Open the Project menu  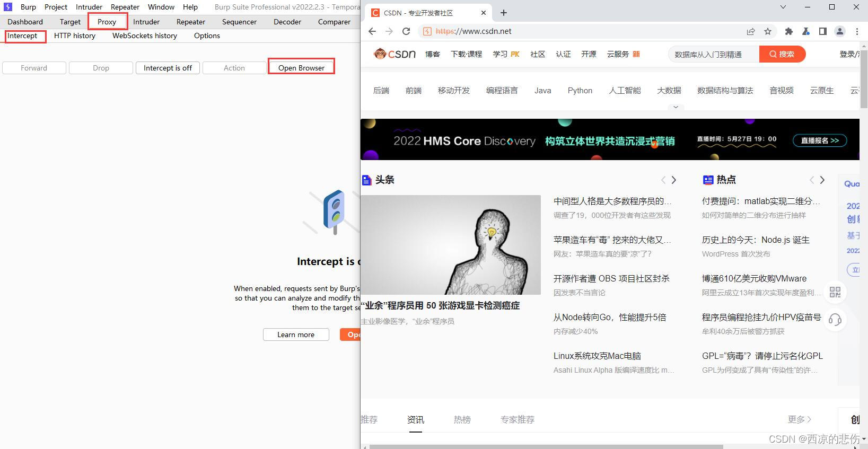point(56,7)
